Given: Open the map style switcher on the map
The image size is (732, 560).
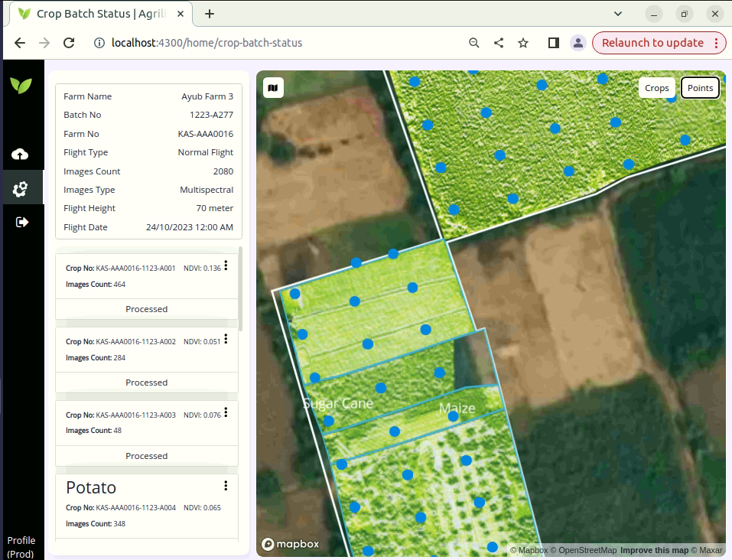Looking at the screenshot, I should [x=273, y=87].
